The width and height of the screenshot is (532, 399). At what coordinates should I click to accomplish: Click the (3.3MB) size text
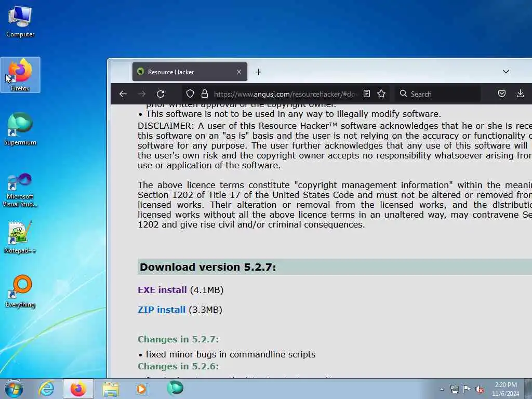(205, 310)
